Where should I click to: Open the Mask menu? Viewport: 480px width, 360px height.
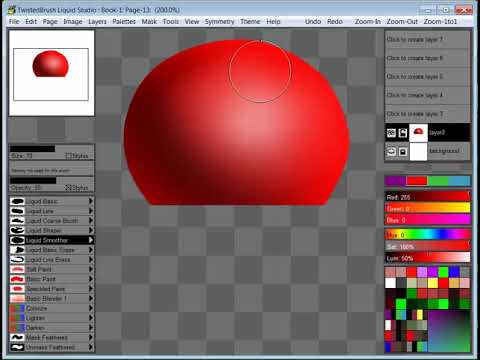point(149,22)
